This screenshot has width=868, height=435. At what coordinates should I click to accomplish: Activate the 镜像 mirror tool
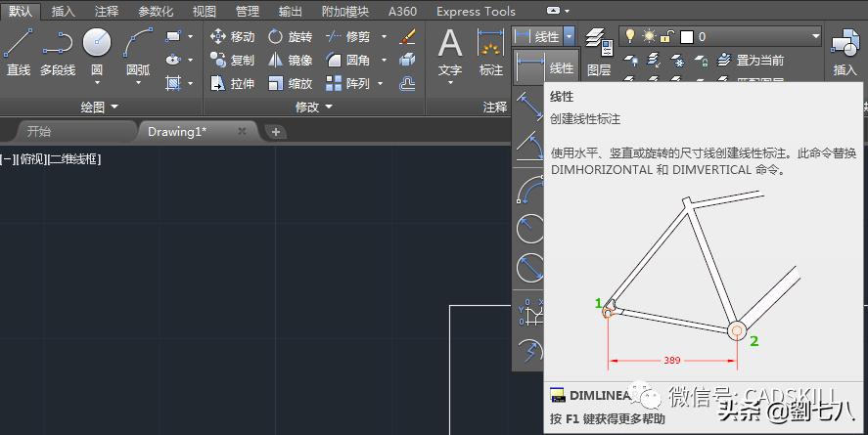click(x=290, y=60)
